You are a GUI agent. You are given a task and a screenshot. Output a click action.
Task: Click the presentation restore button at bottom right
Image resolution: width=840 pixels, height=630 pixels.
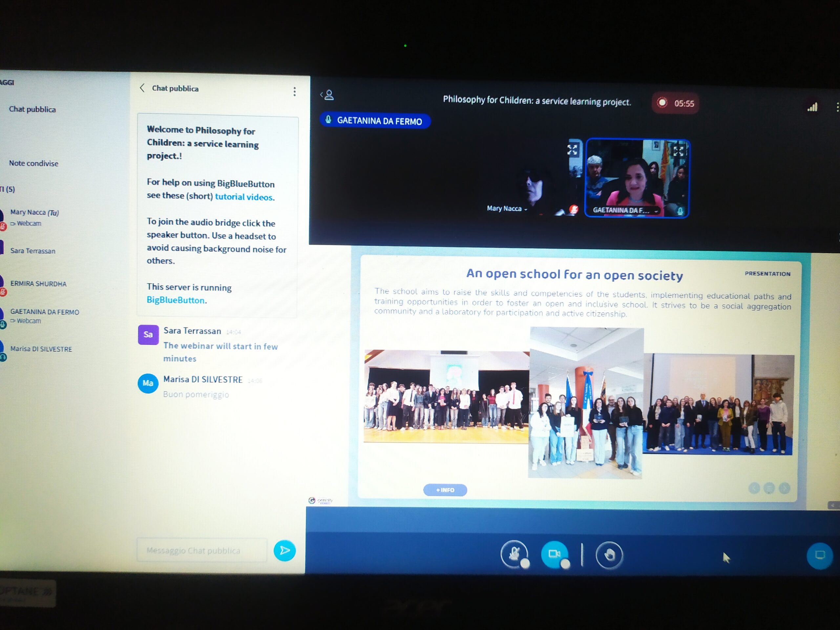click(x=820, y=556)
